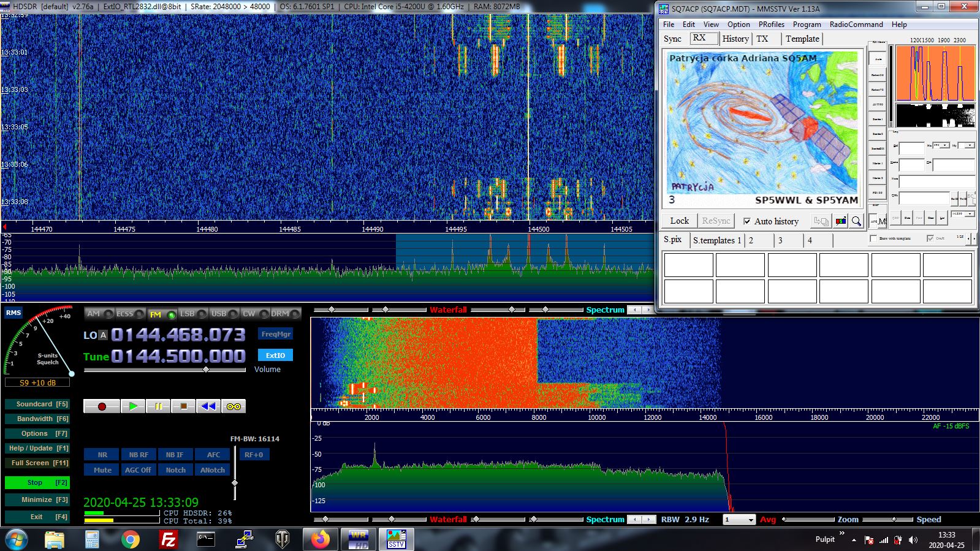Click the green play button in HDSDR
The height and width of the screenshot is (551, 980).
click(x=133, y=406)
